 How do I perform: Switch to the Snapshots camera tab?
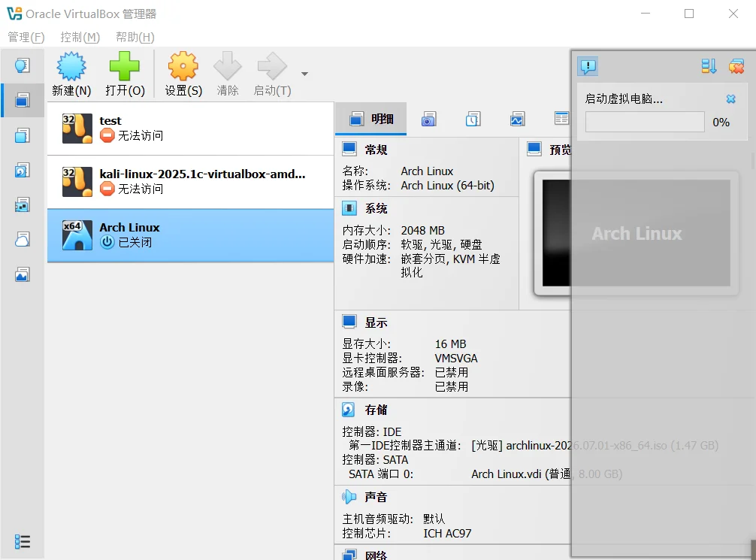(x=428, y=119)
